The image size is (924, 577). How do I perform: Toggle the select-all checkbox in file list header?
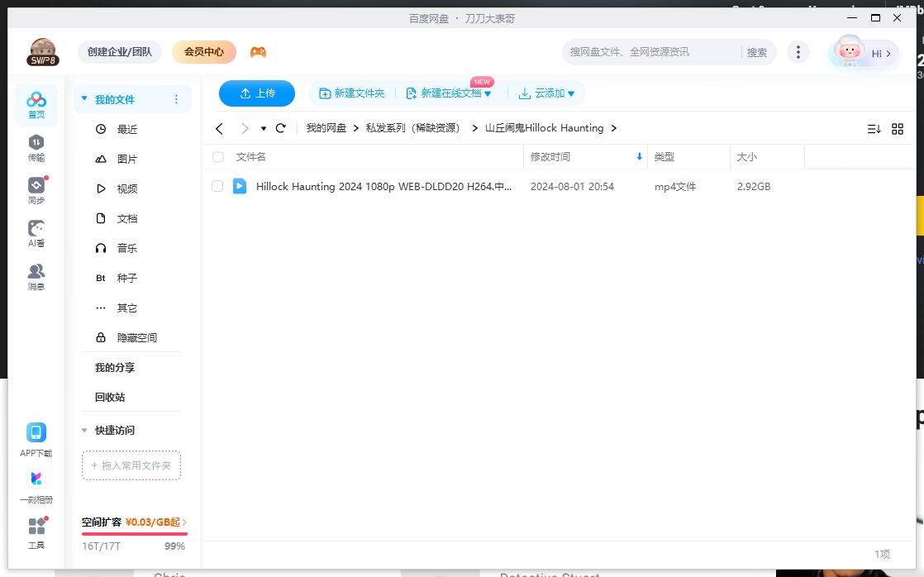click(217, 156)
